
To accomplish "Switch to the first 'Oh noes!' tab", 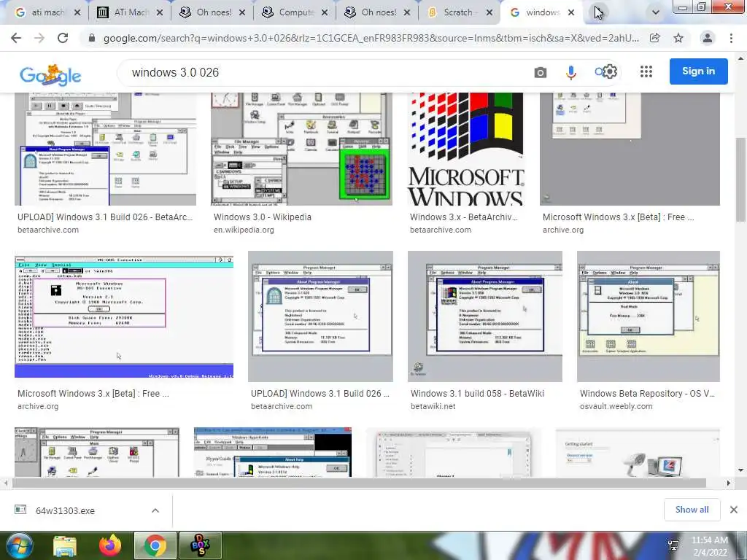I will point(212,12).
